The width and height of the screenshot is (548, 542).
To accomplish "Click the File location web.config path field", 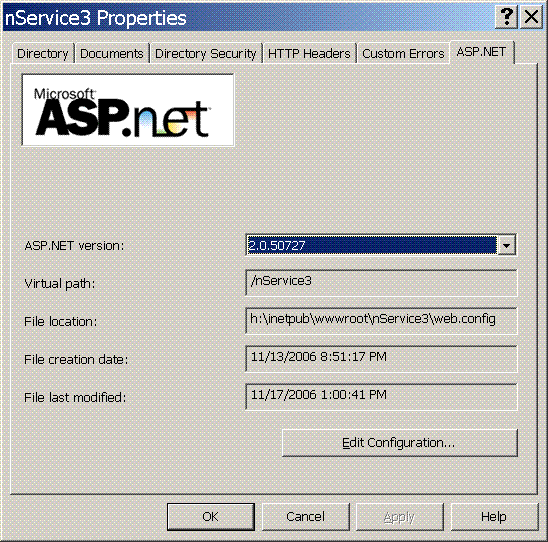I will coord(381,321).
